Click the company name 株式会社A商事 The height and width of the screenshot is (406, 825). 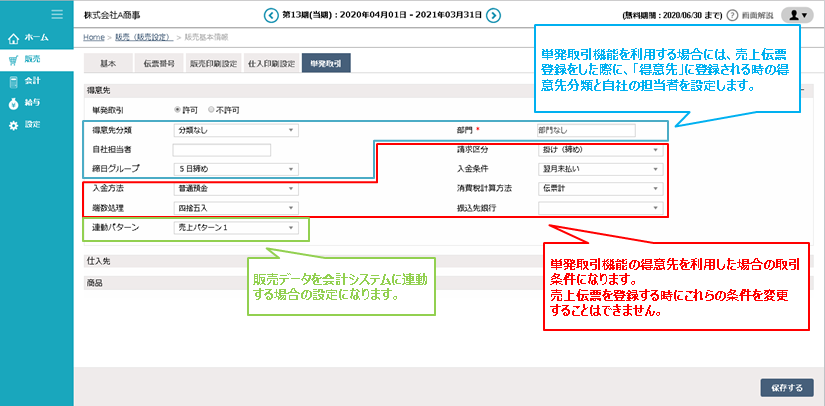(x=112, y=15)
